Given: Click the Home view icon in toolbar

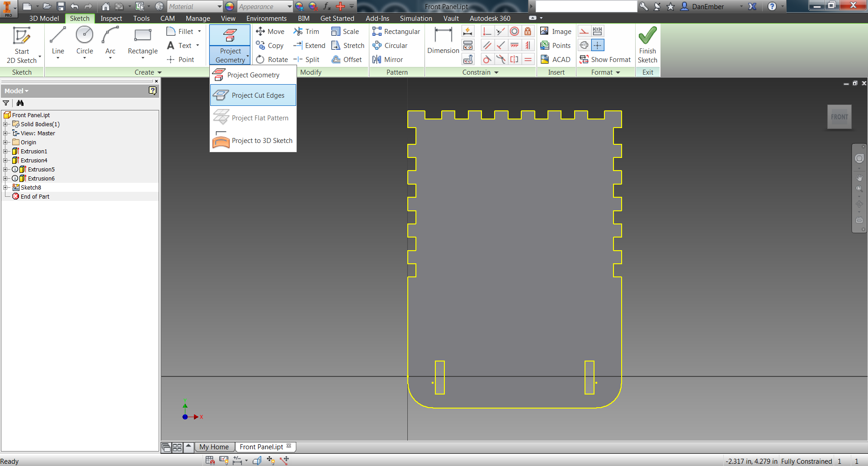Looking at the screenshot, I should [105, 6].
